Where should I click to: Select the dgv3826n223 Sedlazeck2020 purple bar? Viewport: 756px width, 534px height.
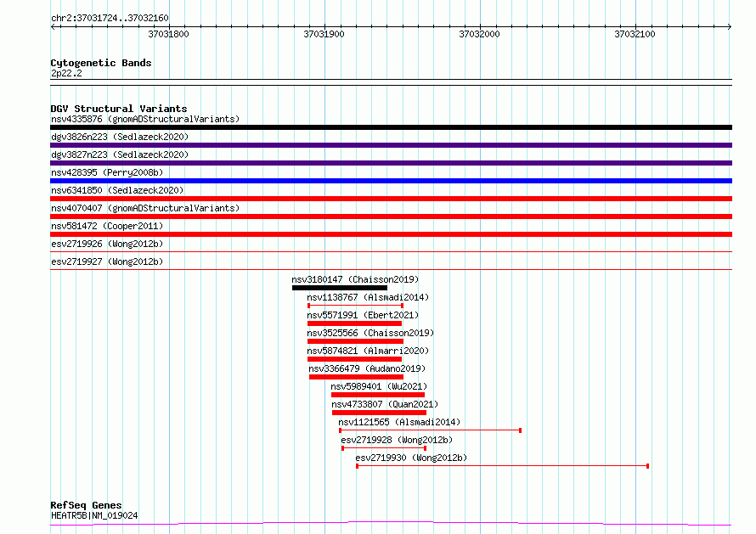(x=391, y=145)
